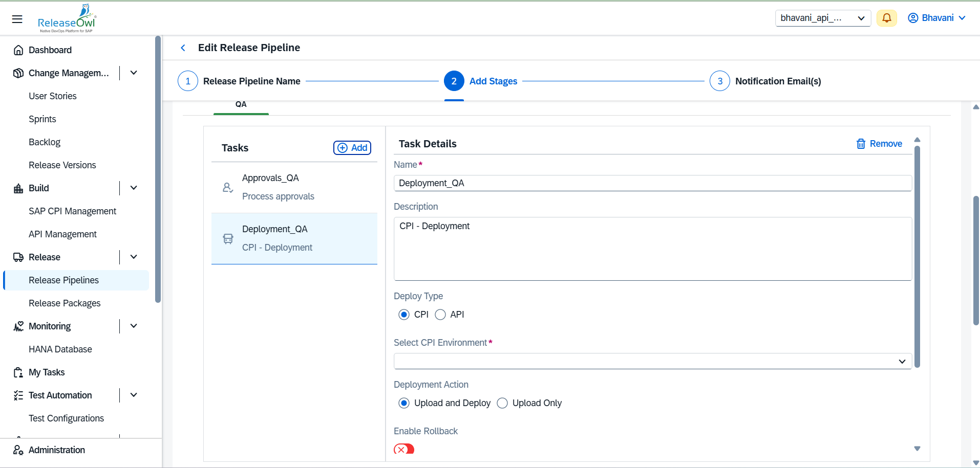Click the Add task button

[x=352, y=148]
